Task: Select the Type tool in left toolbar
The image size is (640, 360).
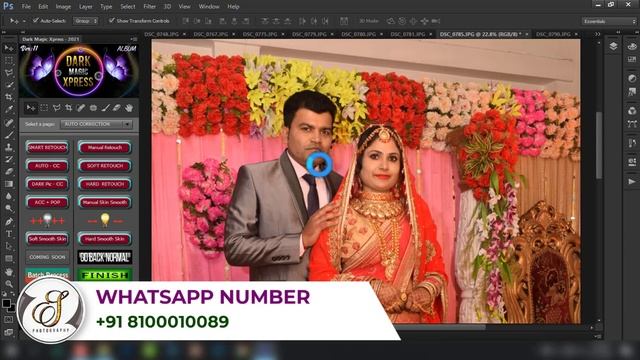Action: [9, 234]
